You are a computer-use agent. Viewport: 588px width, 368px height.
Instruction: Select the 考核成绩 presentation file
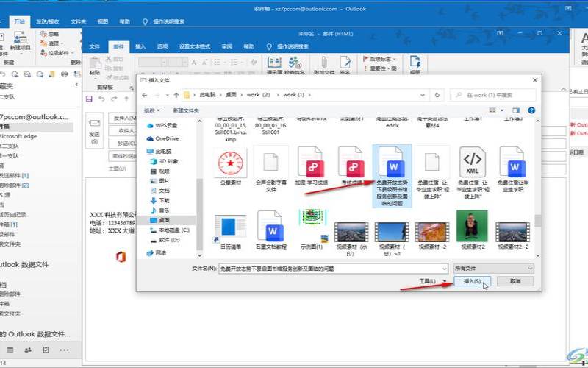pos(351,166)
